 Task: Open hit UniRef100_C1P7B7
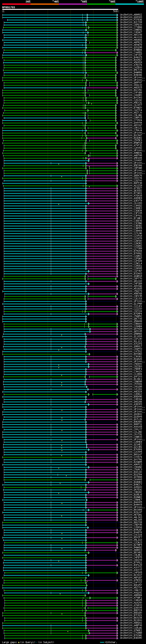pyautogui.click(x=131, y=271)
